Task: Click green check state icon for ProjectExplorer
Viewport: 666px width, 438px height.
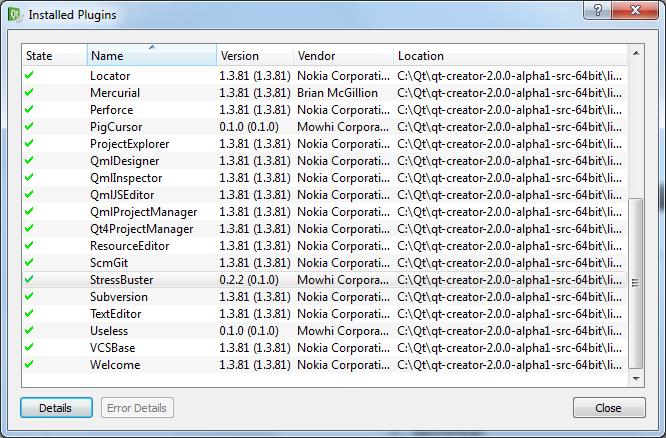Action: point(29,144)
